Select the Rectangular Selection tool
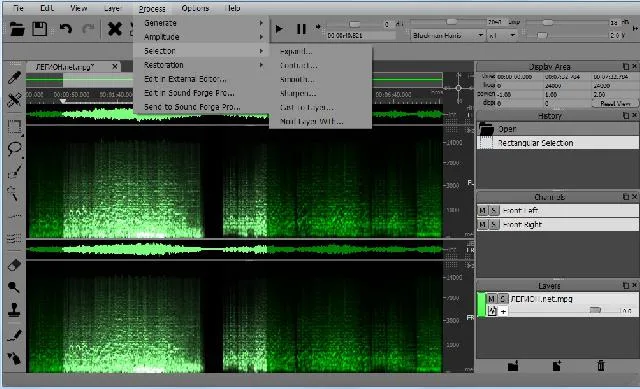Viewport: 640px width, 389px height. coord(14,127)
